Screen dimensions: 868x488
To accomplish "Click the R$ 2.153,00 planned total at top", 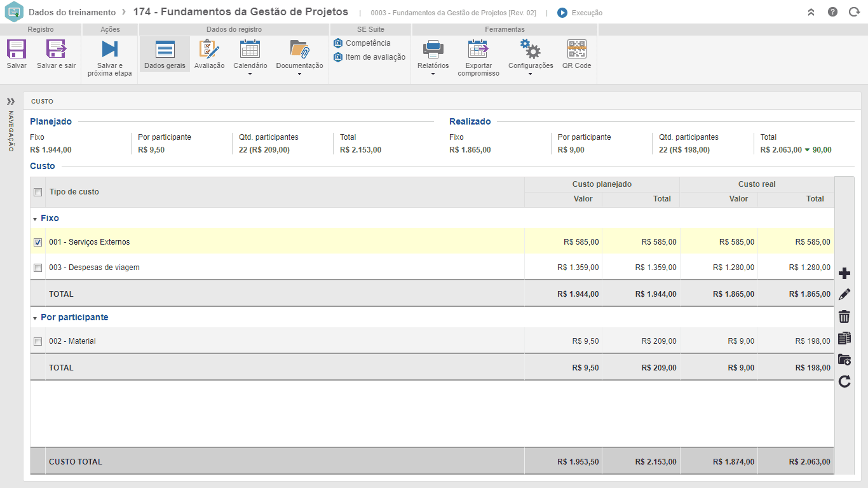I will pyautogui.click(x=361, y=150).
